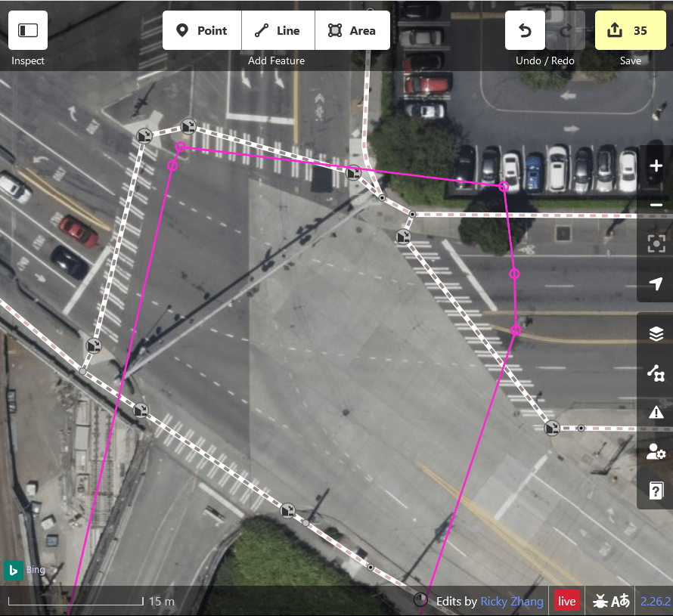Open the Map Data panel
This screenshot has width=673, height=616.
pos(656,373)
